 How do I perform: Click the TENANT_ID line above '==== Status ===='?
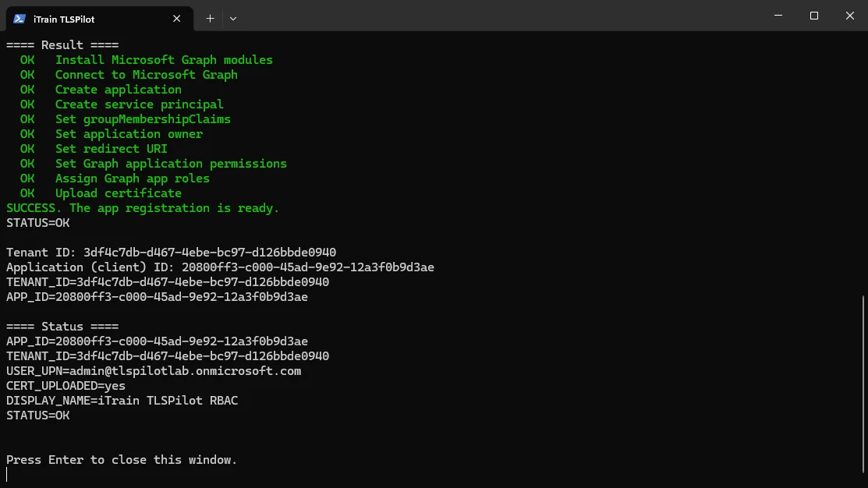click(x=168, y=282)
